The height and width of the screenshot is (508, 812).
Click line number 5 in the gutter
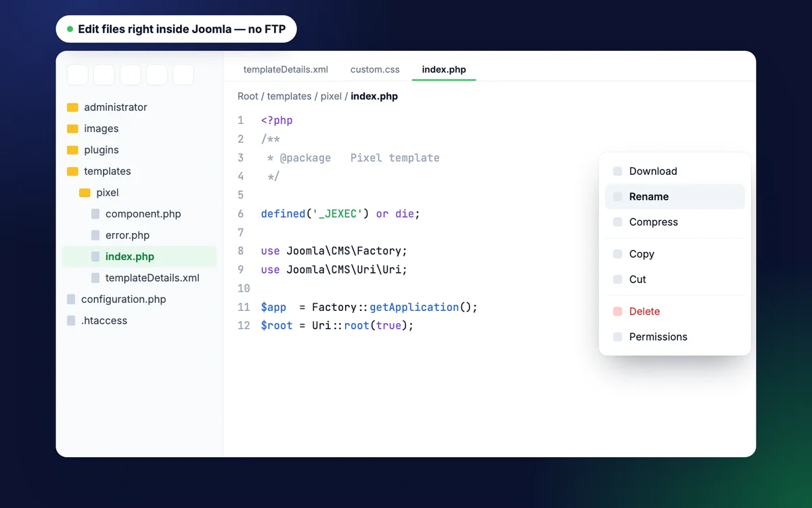[240, 195]
